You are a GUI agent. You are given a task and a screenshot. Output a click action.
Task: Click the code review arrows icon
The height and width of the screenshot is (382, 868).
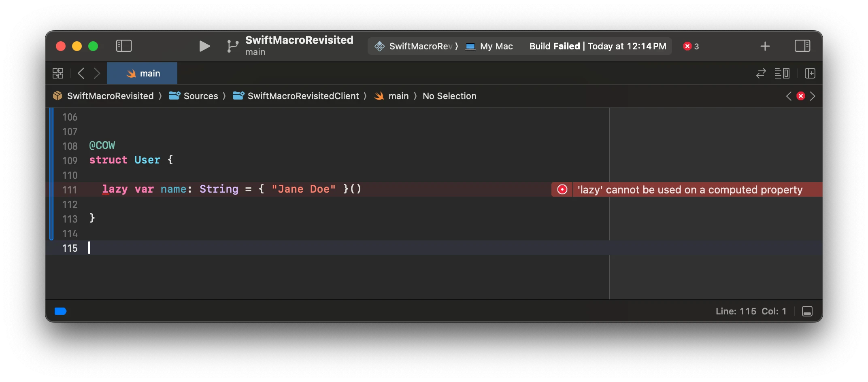[x=761, y=73]
